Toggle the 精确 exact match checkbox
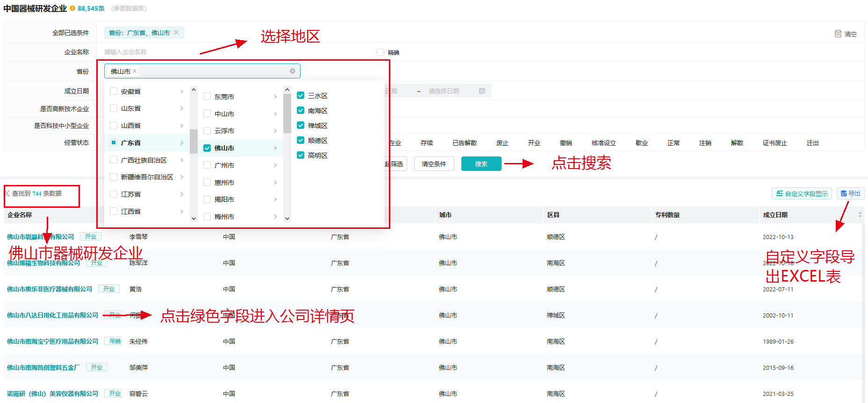868x403 pixels. pos(380,52)
